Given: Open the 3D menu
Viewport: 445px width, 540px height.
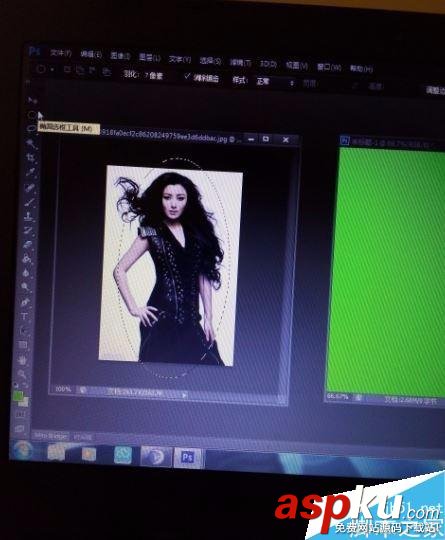Looking at the screenshot, I should pyautogui.click(x=268, y=64).
